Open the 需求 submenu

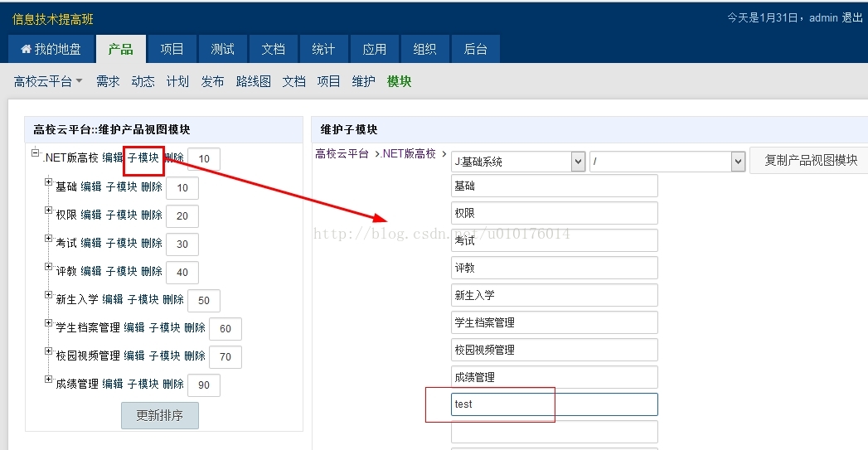[x=108, y=81]
